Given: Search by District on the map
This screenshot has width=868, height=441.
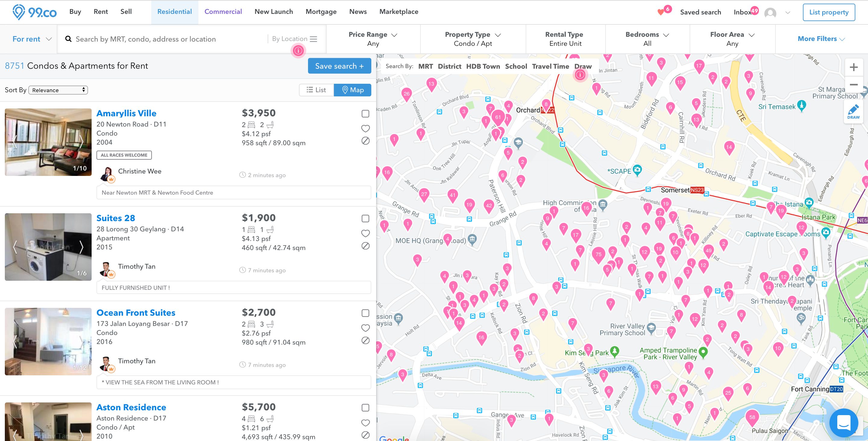Looking at the screenshot, I should [x=449, y=66].
